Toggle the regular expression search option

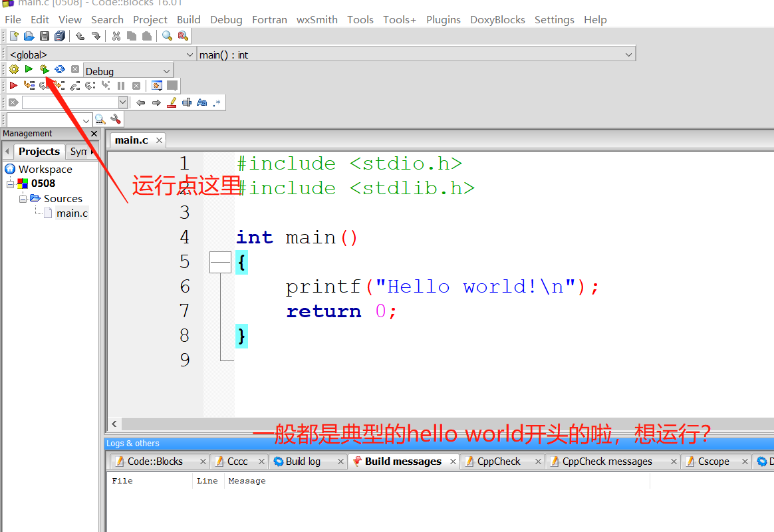click(x=217, y=102)
